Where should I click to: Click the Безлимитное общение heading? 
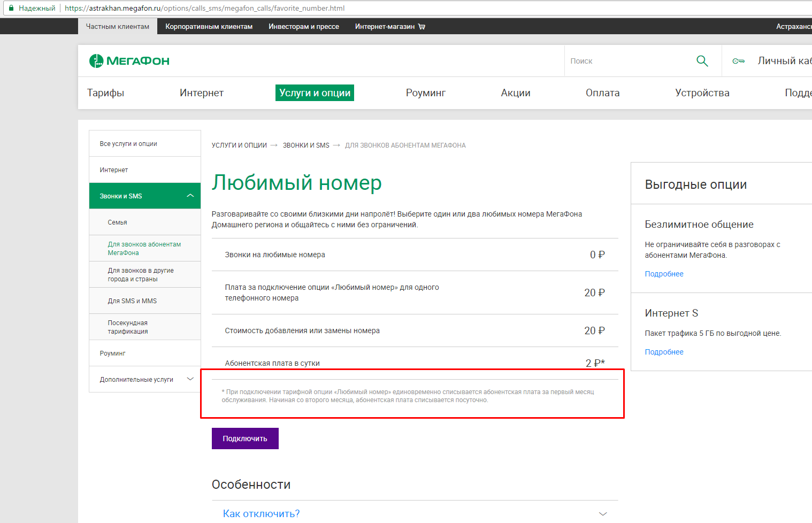tap(699, 225)
